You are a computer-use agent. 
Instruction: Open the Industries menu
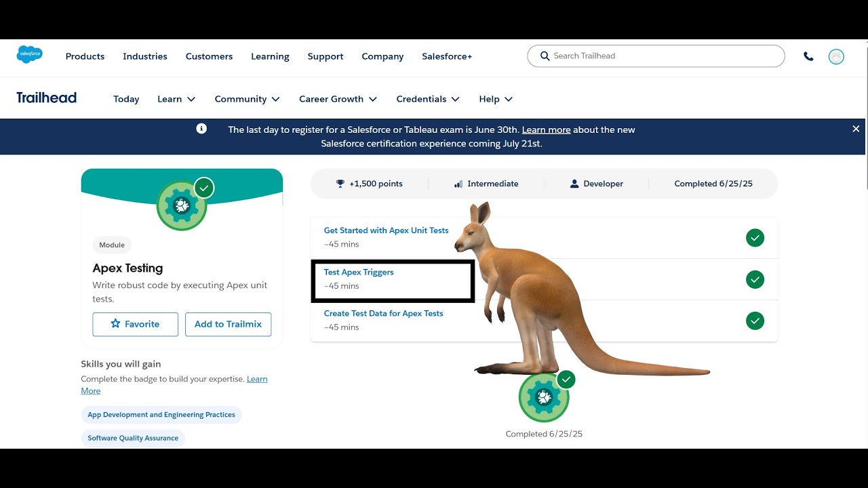(x=145, y=56)
